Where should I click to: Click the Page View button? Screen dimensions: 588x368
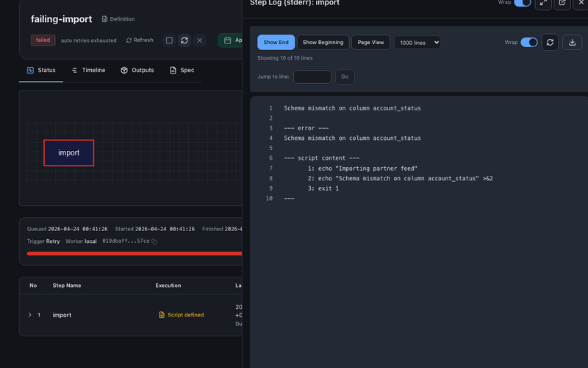[370, 43]
